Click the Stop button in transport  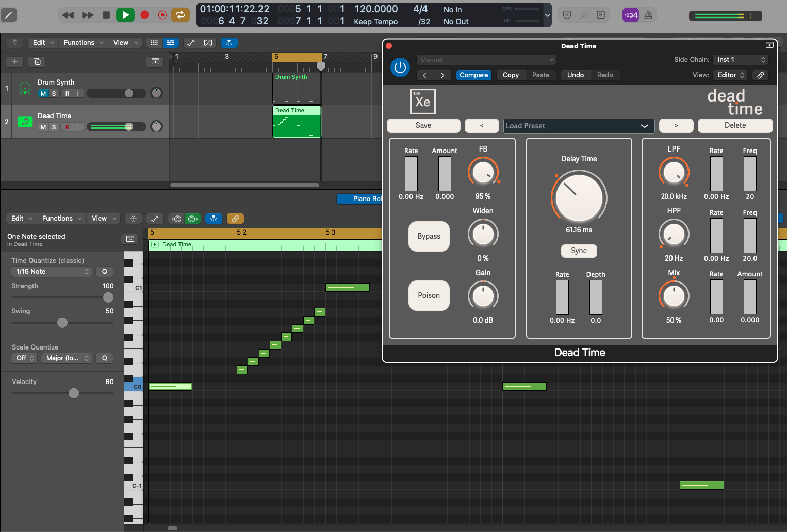click(x=106, y=15)
